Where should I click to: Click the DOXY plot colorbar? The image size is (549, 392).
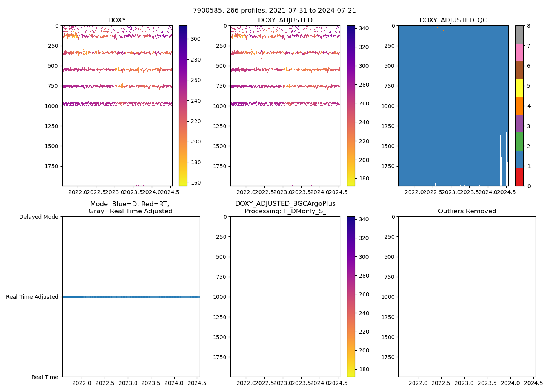tap(183, 105)
